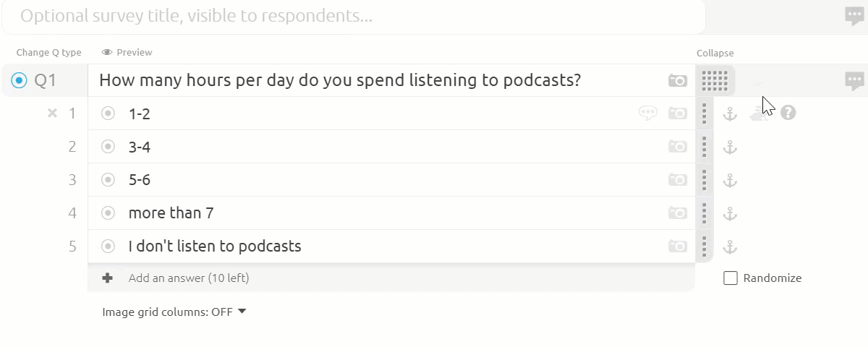Click the anchor icon for answer '5-6'
The width and height of the screenshot is (868, 347).
coord(731,180)
